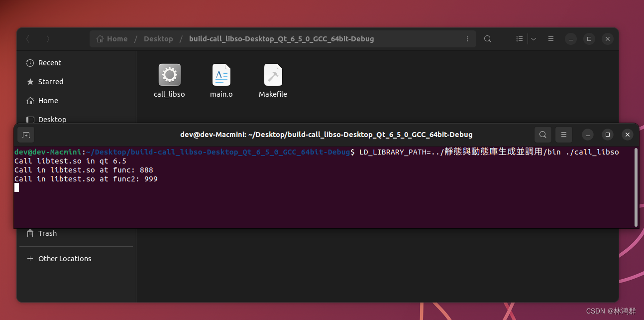Select the main.o object file
644x320 pixels.
tap(221, 81)
